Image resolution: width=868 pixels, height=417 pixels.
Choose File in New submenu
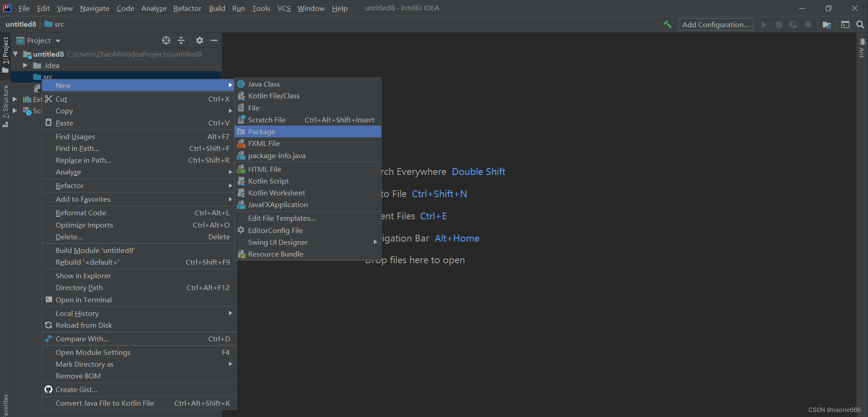point(308,108)
